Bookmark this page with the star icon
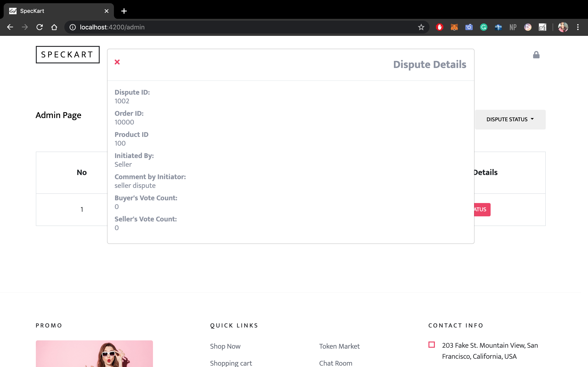588x367 pixels. click(421, 27)
